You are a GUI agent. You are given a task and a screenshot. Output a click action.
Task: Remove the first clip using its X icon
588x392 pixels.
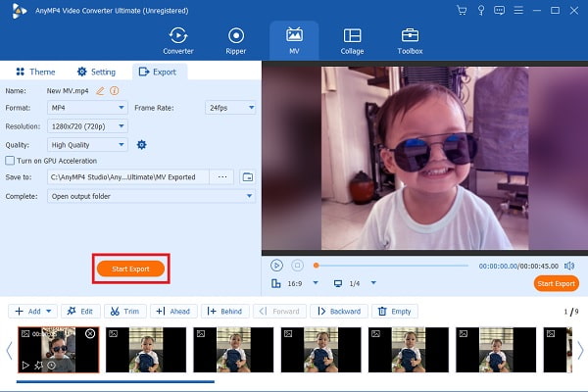tap(90, 334)
